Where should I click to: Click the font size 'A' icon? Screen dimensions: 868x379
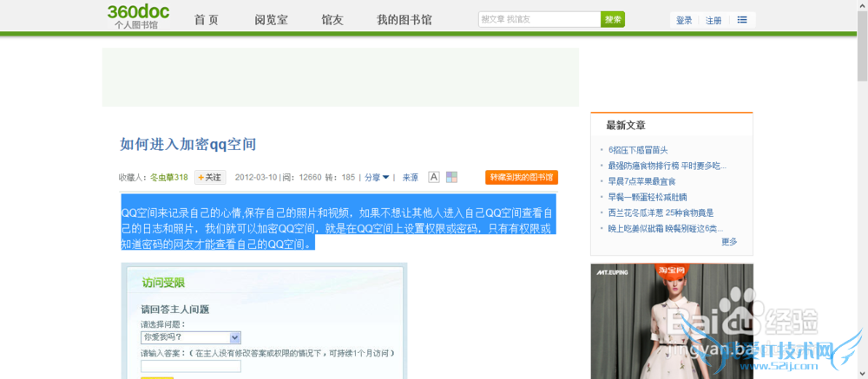[x=434, y=177]
